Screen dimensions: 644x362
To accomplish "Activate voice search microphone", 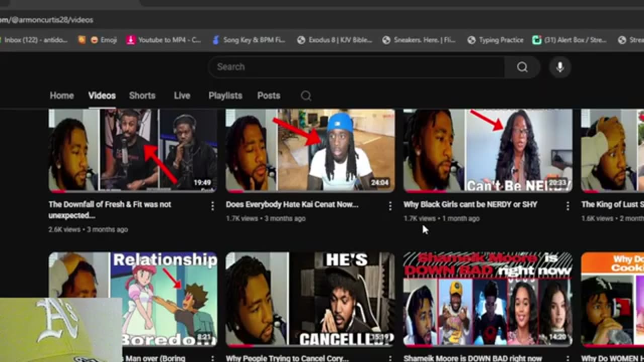I will pos(560,67).
